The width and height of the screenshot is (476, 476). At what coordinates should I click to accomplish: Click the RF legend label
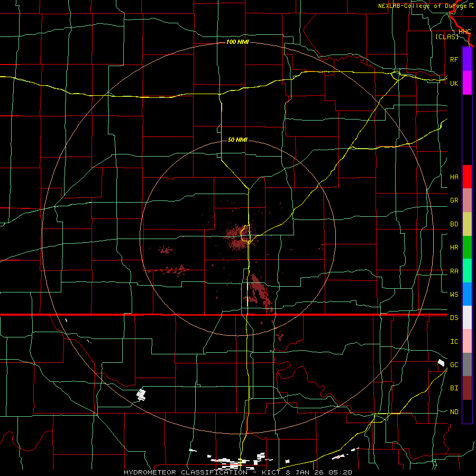tap(454, 59)
